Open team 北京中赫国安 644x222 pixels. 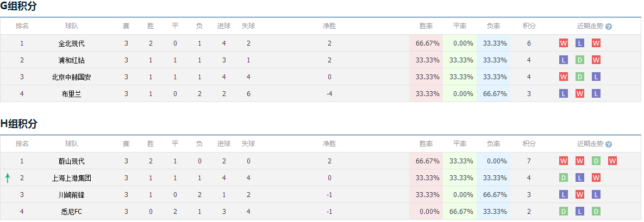point(71,77)
